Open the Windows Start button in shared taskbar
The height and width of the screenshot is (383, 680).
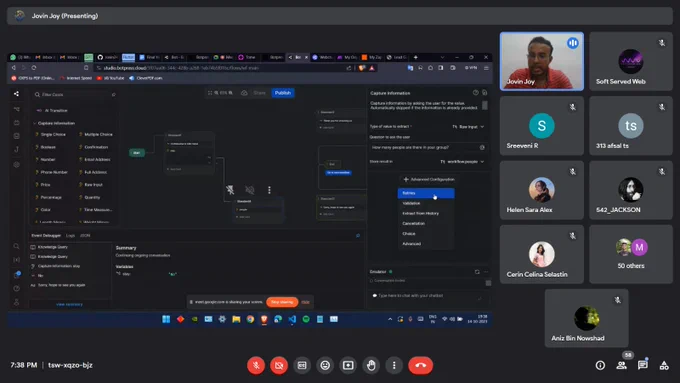point(166,319)
